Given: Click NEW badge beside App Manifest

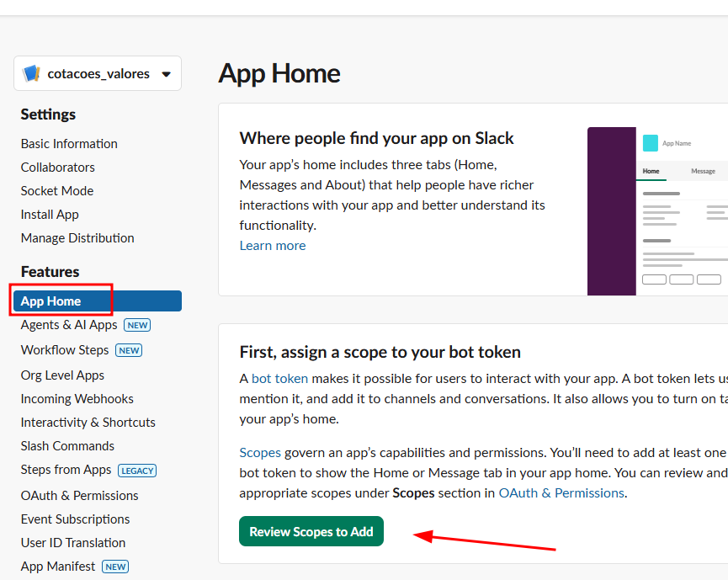Looking at the screenshot, I should click(115, 567).
